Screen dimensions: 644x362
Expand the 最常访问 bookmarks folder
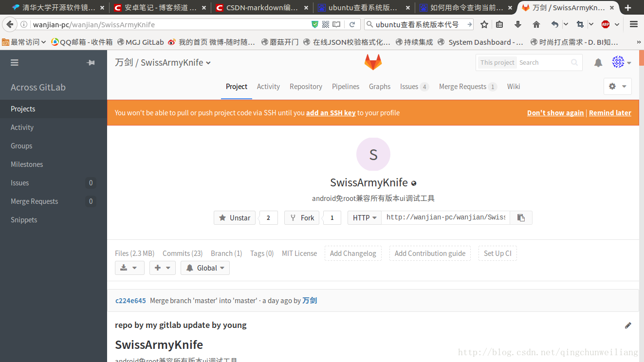tap(24, 42)
